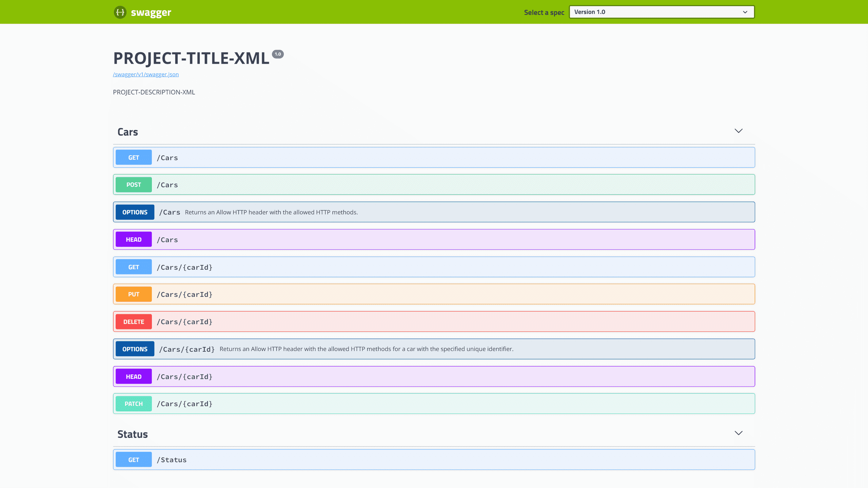Open the /swagger/v1/swagger.json link
Screen dimensions: 868x488
[146, 74]
